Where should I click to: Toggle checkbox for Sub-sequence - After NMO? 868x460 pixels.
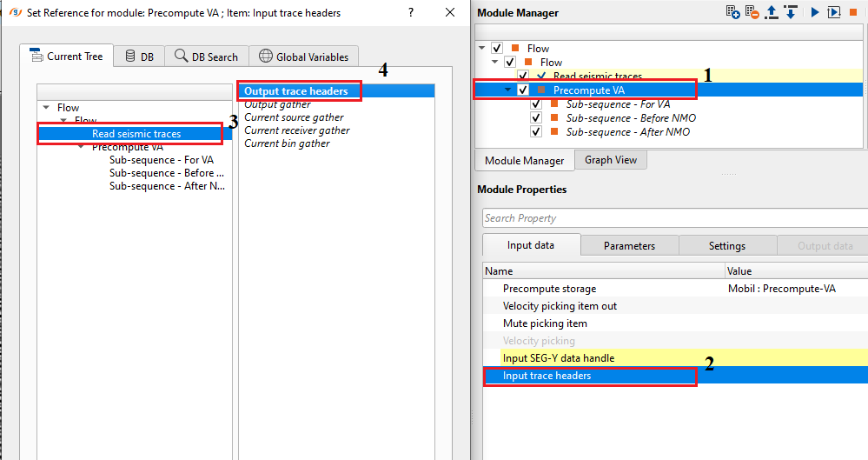click(x=536, y=131)
